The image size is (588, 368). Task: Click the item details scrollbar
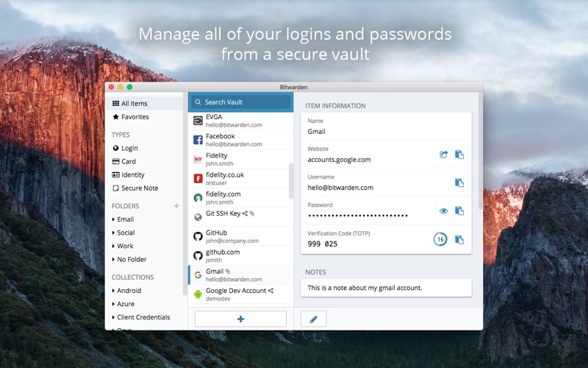tap(481, 151)
